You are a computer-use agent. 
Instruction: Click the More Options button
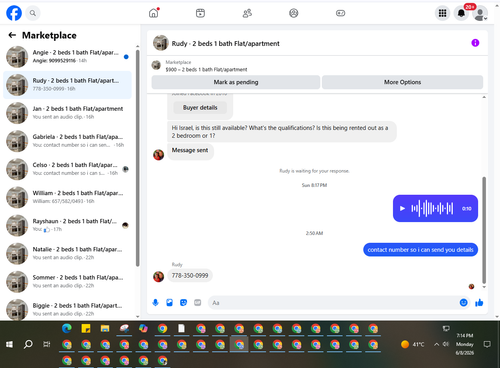click(x=402, y=82)
